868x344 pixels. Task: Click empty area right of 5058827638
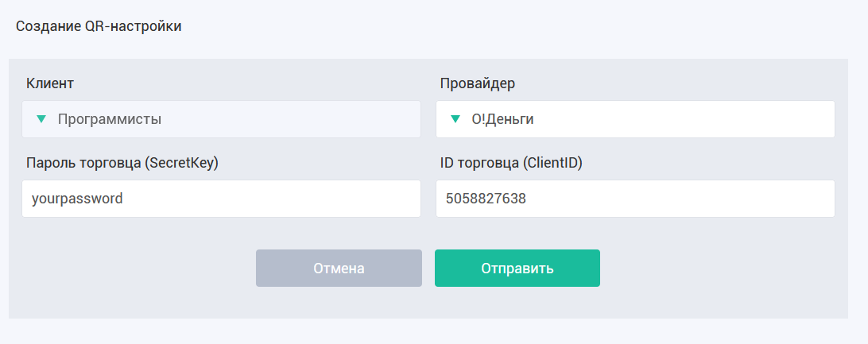click(x=681, y=199)
